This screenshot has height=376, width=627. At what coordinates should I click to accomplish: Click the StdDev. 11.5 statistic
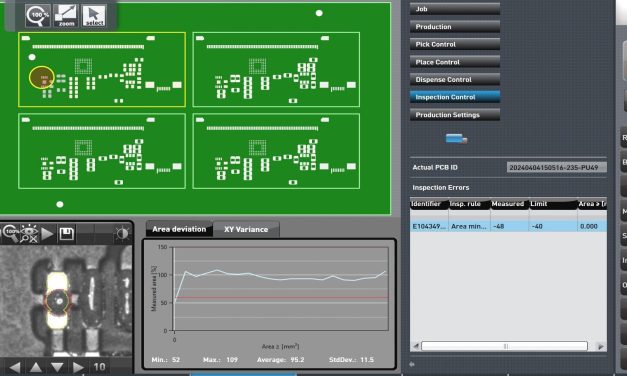pyautogui.click(x=351, y=360)
